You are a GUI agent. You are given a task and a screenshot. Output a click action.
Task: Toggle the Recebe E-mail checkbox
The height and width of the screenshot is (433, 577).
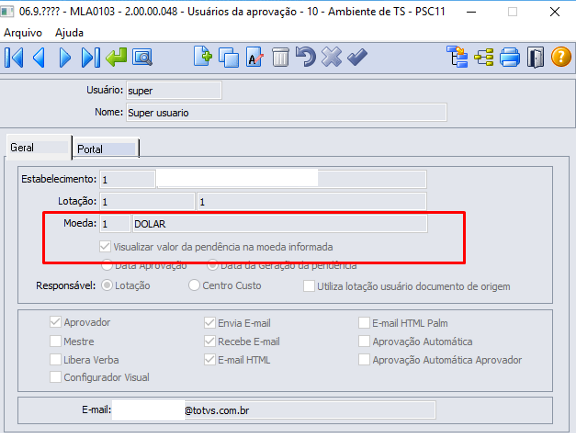pos(210,341)
